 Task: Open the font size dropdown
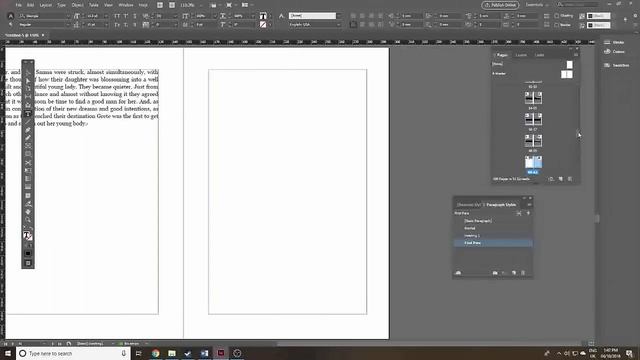coord(106,16)
